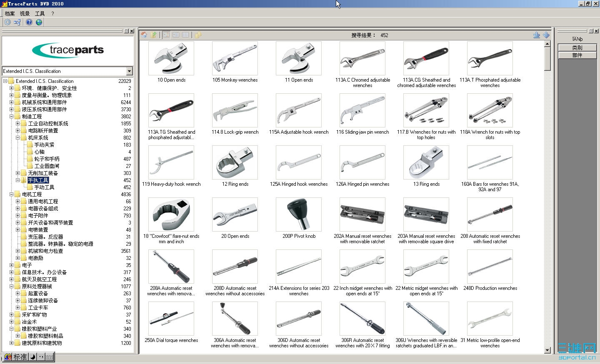This screenshot has width=600, height=364.
Task: Toggle the half-moon IME width icon
Action: (32, 357)
